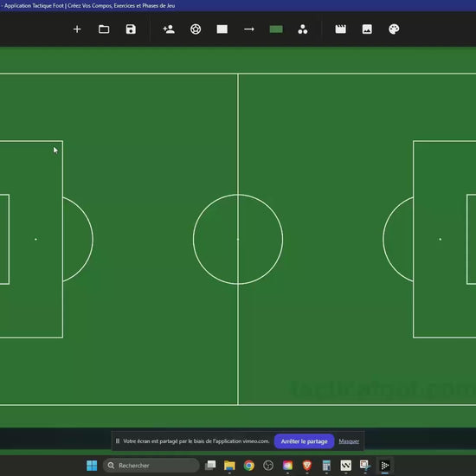Pick the green pitch color swatch
This screenshot has height=476, width=476.
pyautogui.click(x=276, y=29)
